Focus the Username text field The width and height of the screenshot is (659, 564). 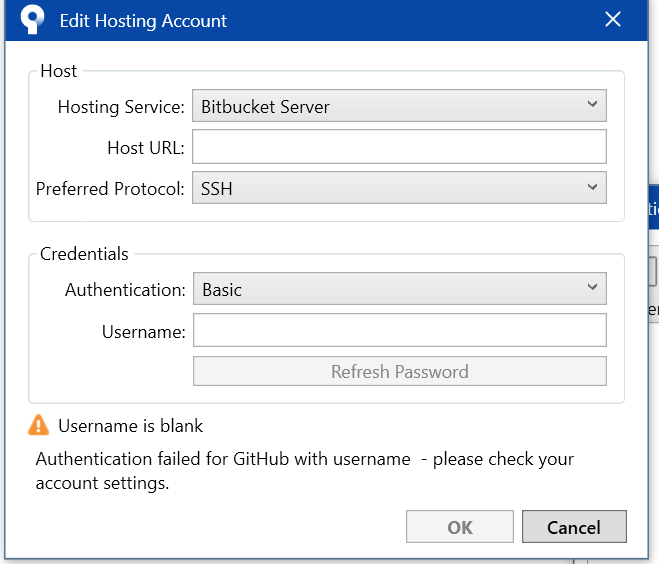tap(400, 330)
